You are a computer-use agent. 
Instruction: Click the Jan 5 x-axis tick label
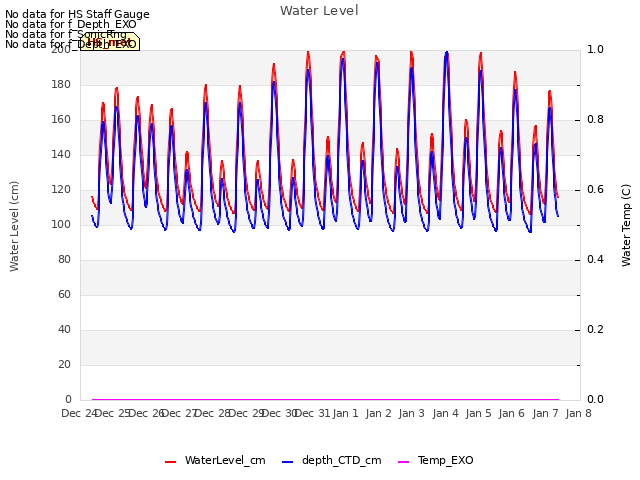478,413
